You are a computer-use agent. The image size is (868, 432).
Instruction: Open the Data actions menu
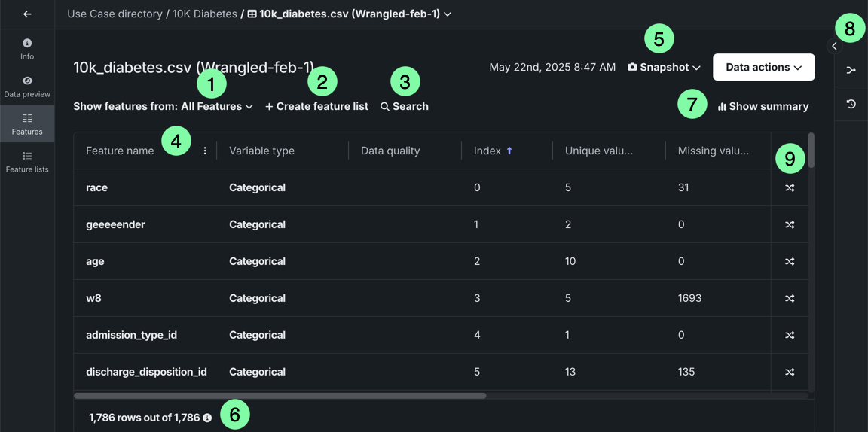[x=763, y=67]
